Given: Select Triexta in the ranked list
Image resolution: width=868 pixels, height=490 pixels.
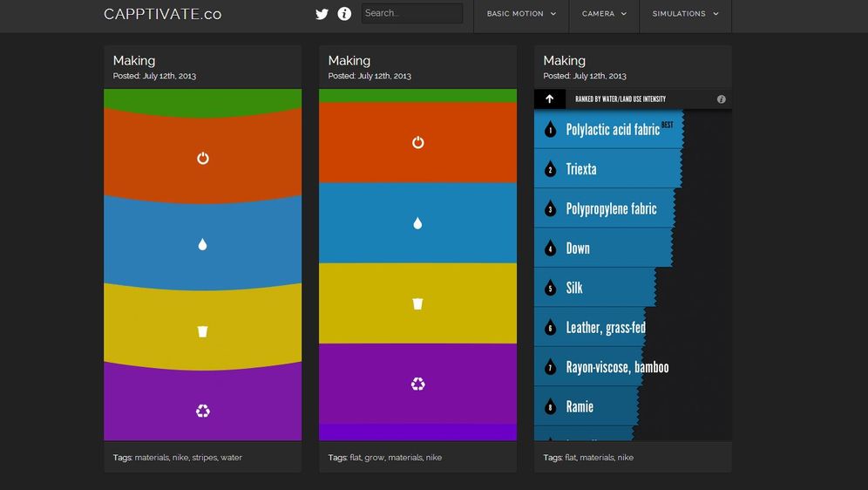Looking at the screenshot, I should click(581, 169).
